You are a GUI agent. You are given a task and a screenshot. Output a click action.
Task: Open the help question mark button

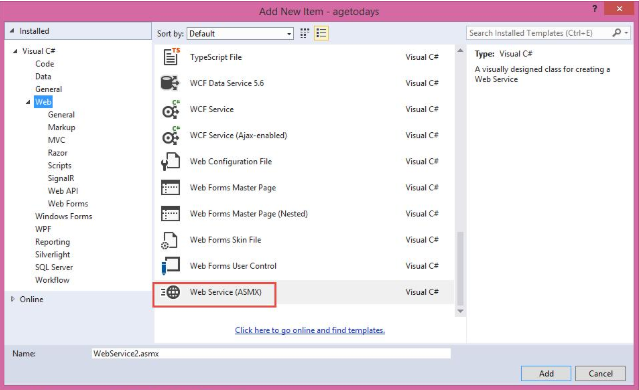click(x=595, y=9)
